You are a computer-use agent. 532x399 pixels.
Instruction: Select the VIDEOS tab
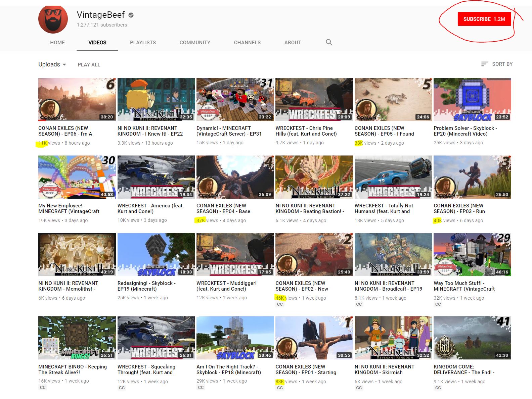(x=97, y=43)
